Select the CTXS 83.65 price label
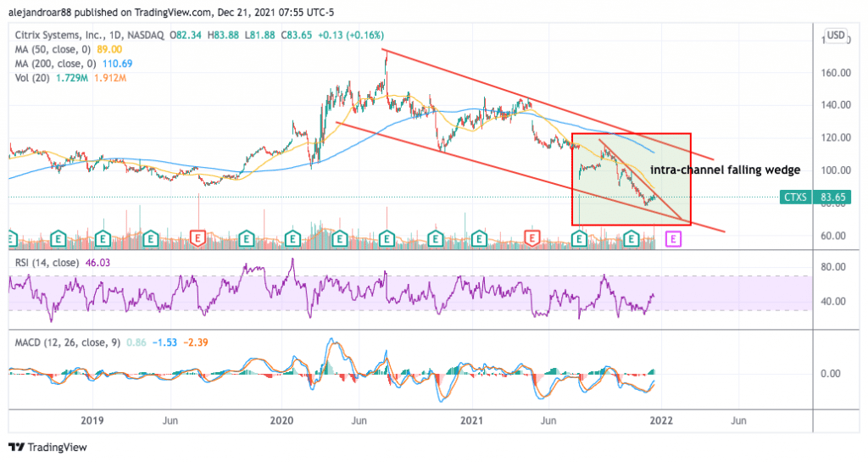The height and width of the screenshot is (462, 868). (x=815, y=197)
